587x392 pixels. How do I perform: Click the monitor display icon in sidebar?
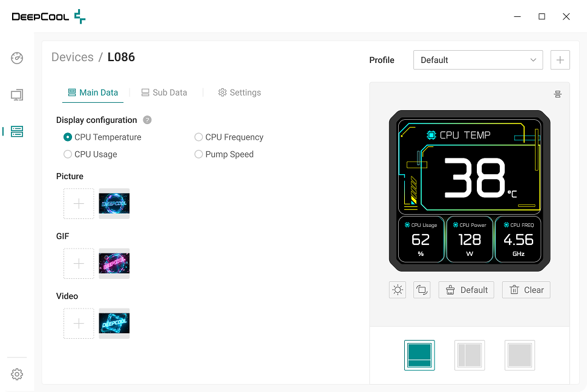tap(17, 95)
